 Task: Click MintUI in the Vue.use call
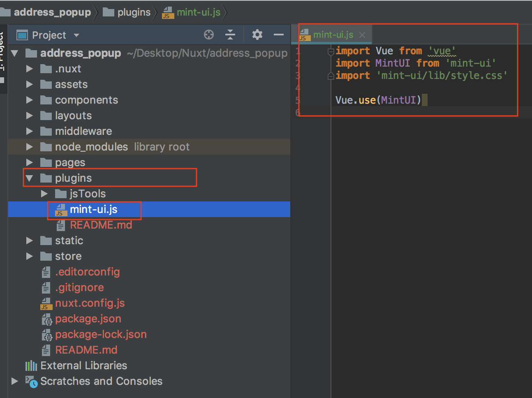click(x=398, y=100)
